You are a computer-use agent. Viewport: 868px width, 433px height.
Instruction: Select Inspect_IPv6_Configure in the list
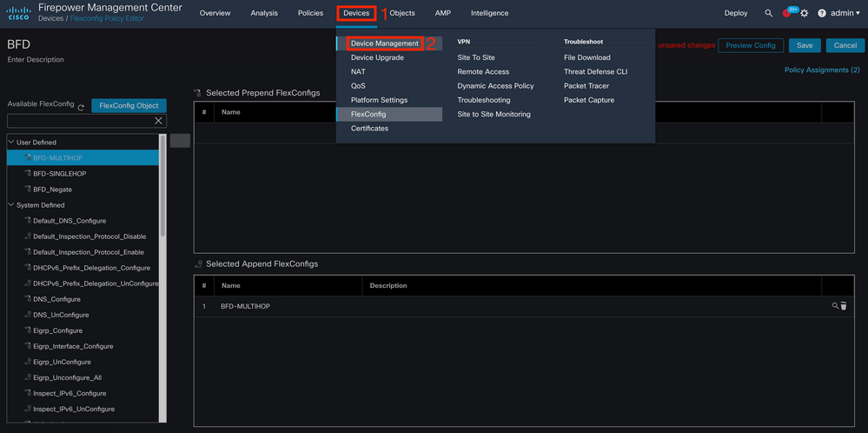70,393
